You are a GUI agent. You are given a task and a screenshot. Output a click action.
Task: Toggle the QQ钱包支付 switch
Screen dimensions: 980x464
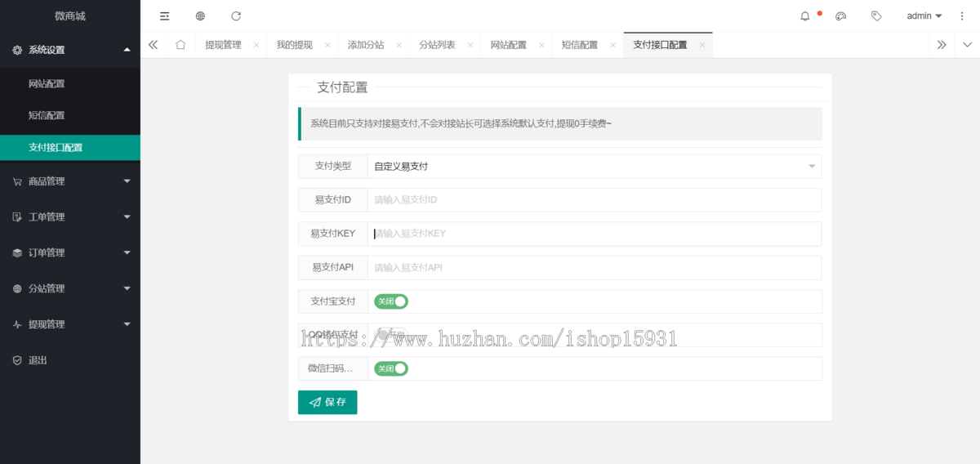391,335
